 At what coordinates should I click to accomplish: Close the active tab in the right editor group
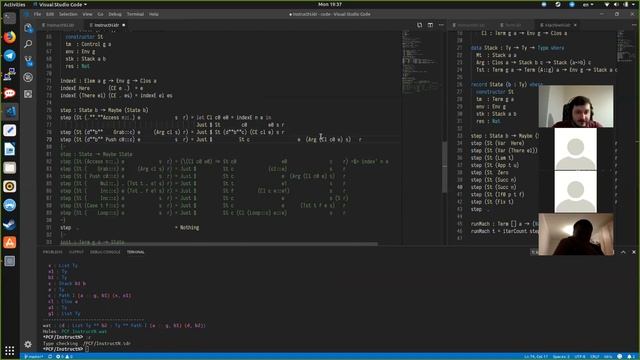(x=575, y=25)
